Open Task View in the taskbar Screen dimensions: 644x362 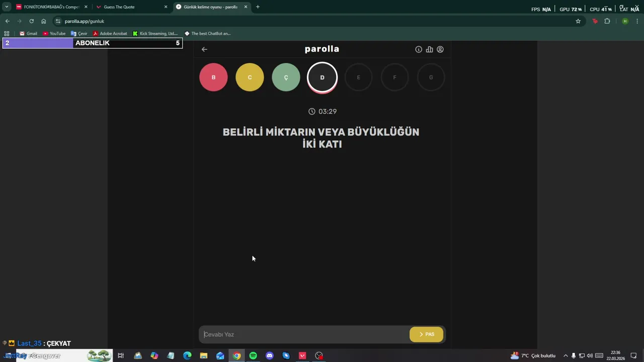(x=121, y=355)
